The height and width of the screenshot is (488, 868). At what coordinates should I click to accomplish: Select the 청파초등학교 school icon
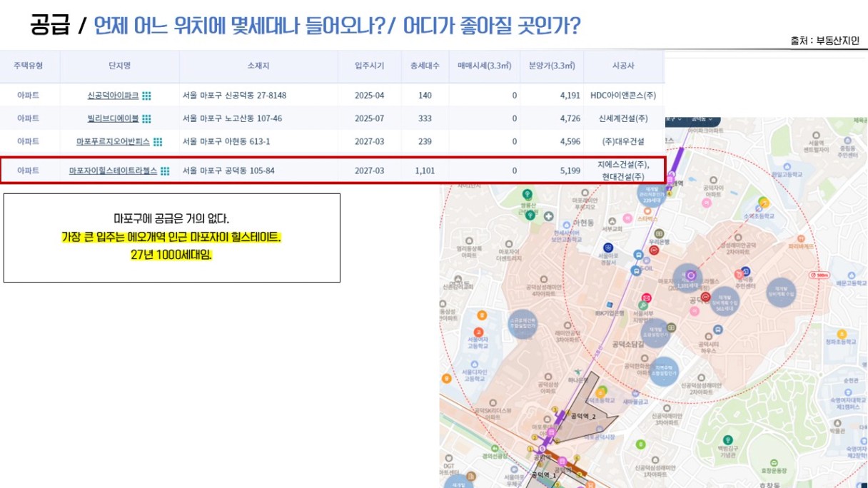pos(840,332)
